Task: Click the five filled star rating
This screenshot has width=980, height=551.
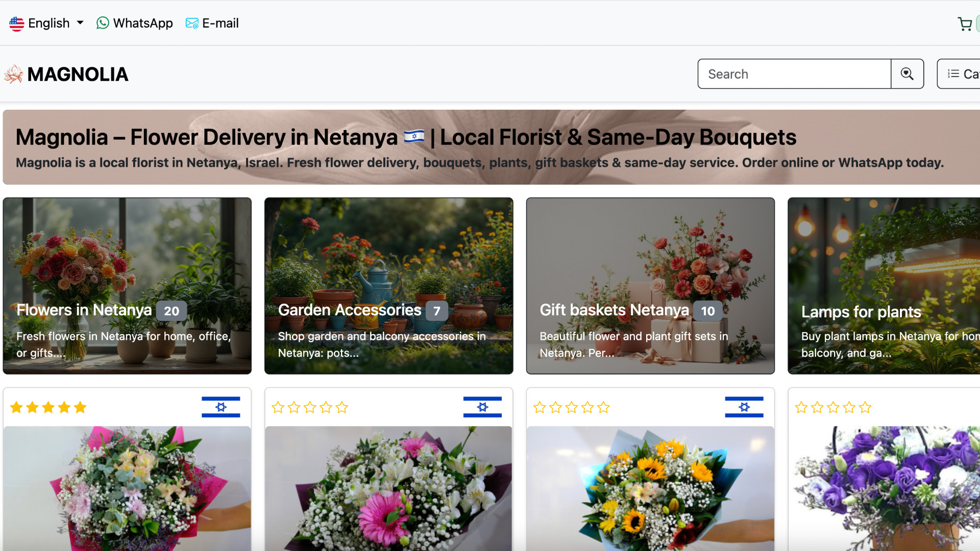Action: (x=48, y=408)
